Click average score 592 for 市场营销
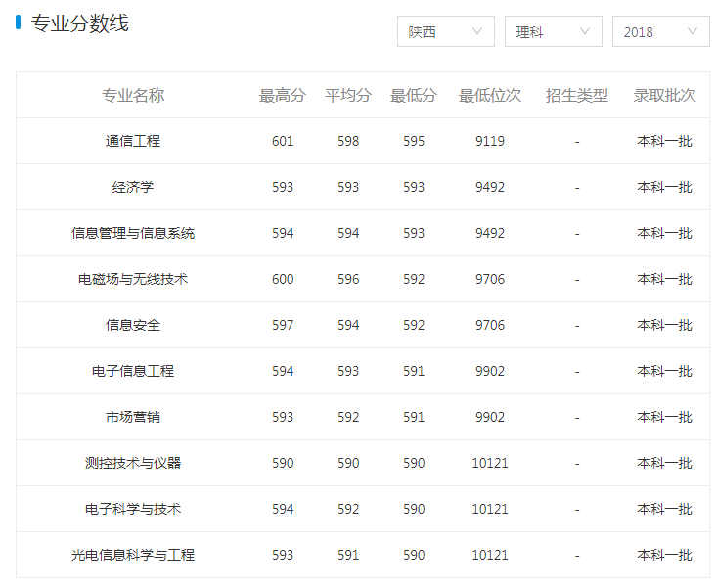Viewport: 716px width, 588px height. tap(348, 417)
